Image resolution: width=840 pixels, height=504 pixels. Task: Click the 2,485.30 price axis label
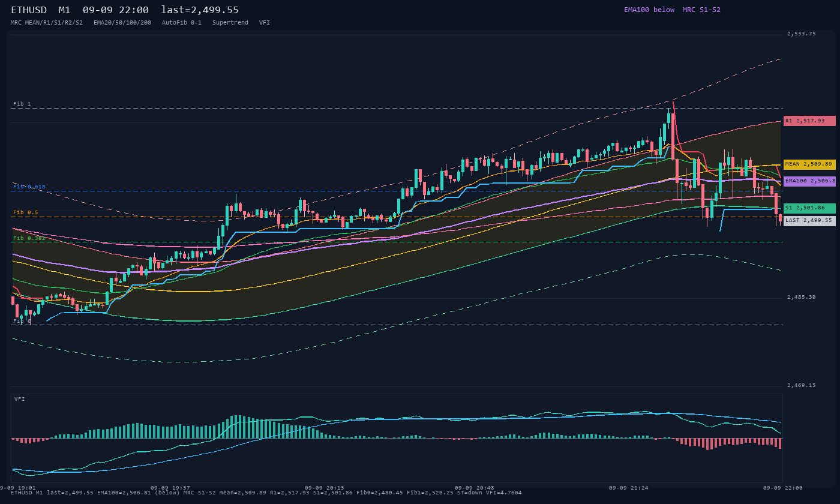pyautogui.click(x=801, y=297)
